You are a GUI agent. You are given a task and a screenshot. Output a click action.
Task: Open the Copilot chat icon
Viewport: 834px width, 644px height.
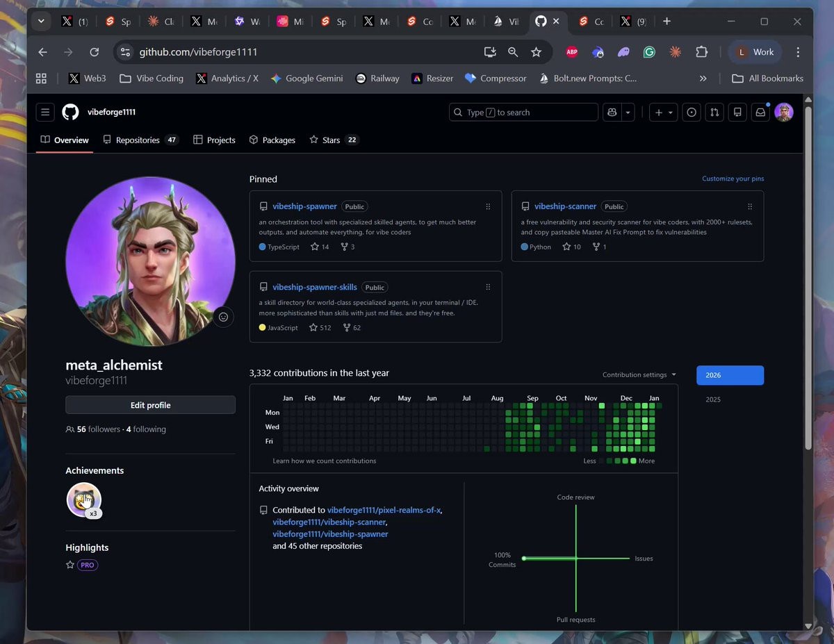(x=612, y=112)
